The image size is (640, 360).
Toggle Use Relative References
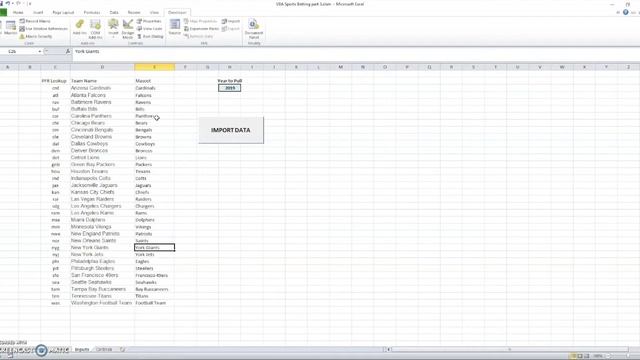pos(43,29)
